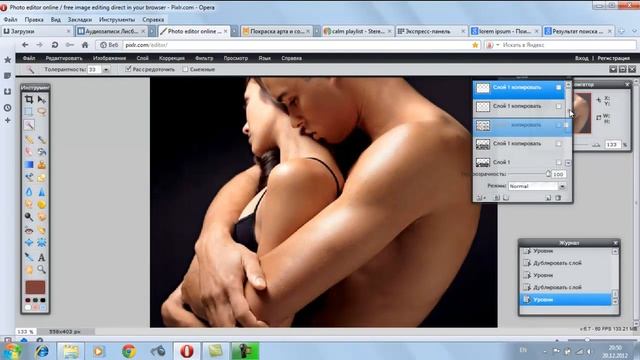Image resolution: width=640 pixels, height=360 pixels.
Task: Select the Sponge tool
Action: 42,204
